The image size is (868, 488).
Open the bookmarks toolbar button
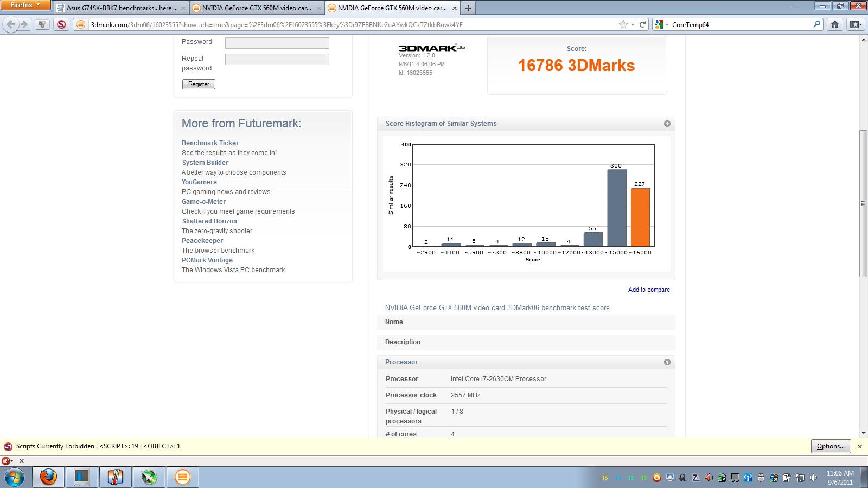[856, 24]
